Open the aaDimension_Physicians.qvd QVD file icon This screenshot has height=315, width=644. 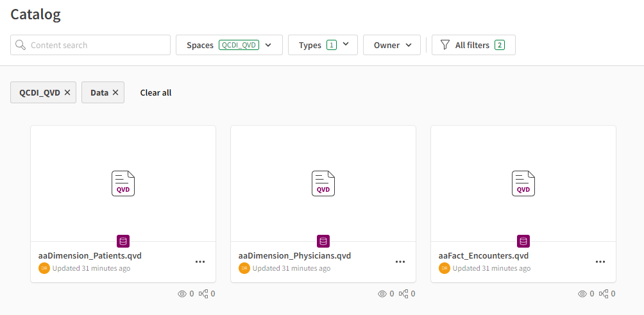point(323,183)
